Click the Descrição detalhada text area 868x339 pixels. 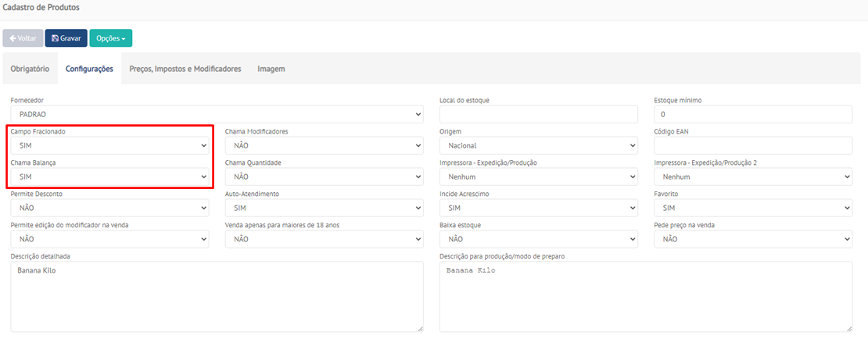[217, 296]
